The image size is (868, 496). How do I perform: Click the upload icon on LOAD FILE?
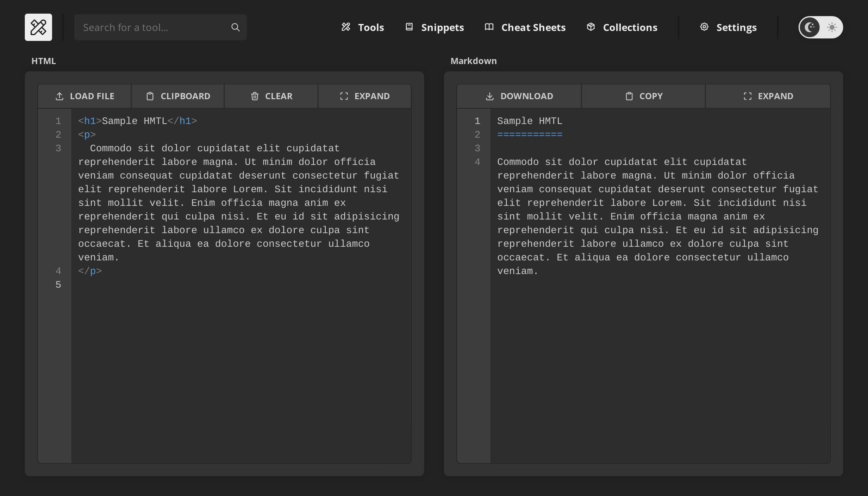[x=60, y=96]
